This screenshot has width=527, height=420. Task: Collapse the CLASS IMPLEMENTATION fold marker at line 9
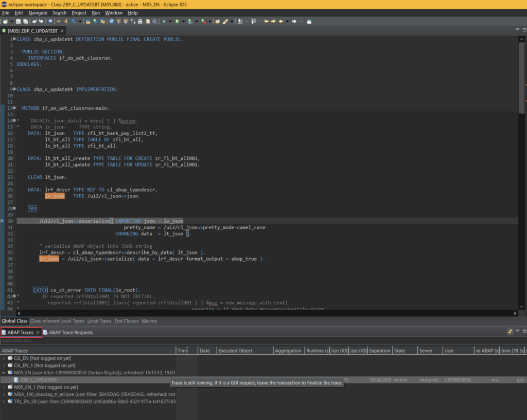click(x=14, y=89)
